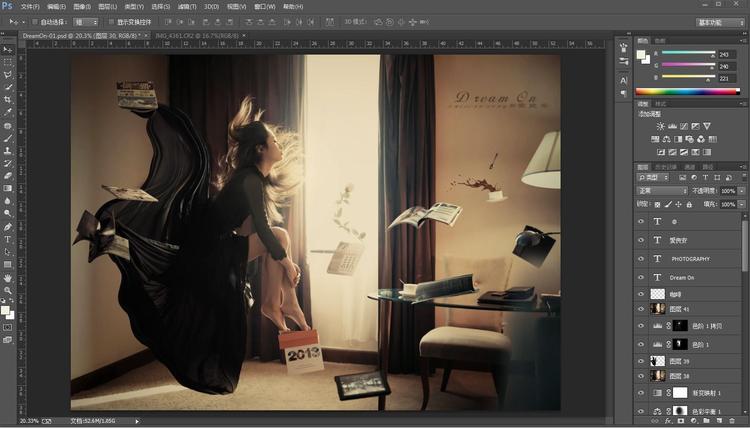Enable the Auto-Select checkbox

(x=34, y=21)
